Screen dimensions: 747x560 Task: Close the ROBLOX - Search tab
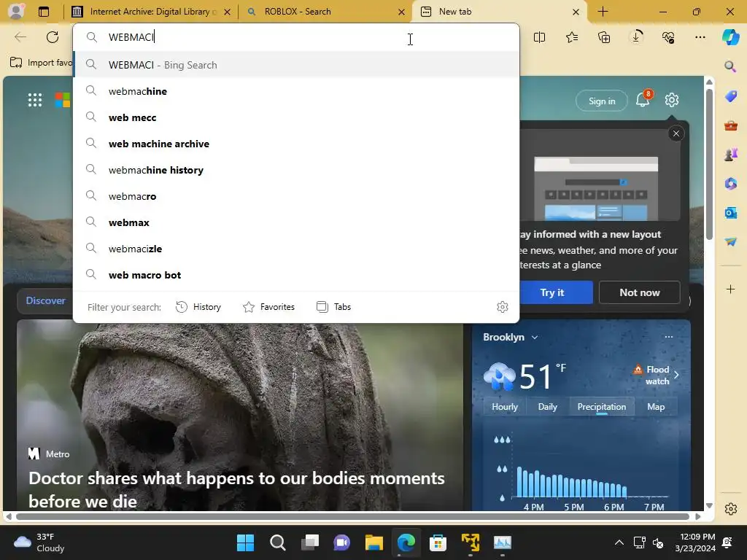click(402, 12)
